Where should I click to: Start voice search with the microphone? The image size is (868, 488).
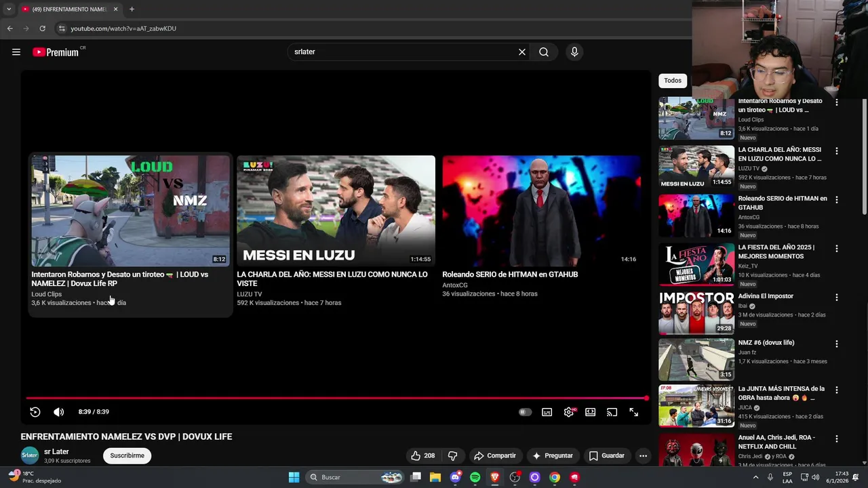pyautogui.click(x=574, y=52)
